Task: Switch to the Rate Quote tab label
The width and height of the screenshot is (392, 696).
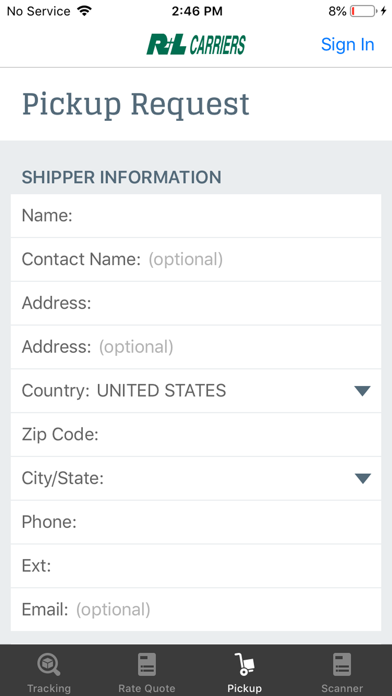Action: pyautogui.click(x=147, y=688)
